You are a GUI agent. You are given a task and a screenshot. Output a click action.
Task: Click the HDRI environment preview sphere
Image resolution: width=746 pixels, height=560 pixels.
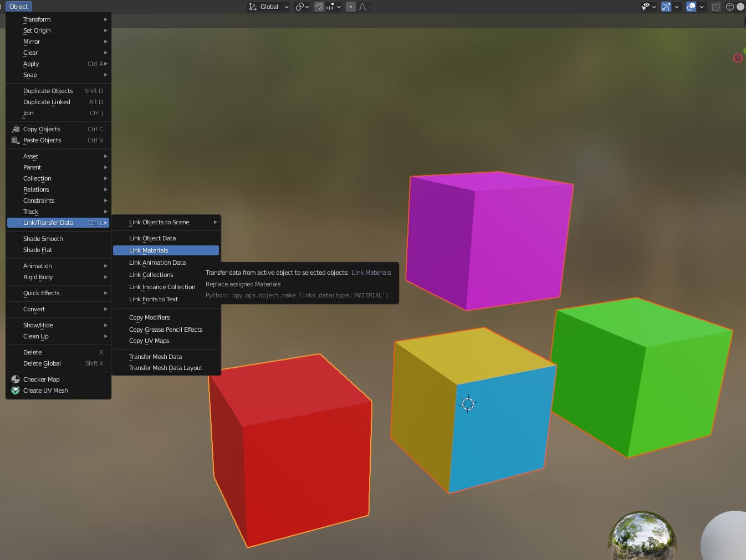(642, 536)
